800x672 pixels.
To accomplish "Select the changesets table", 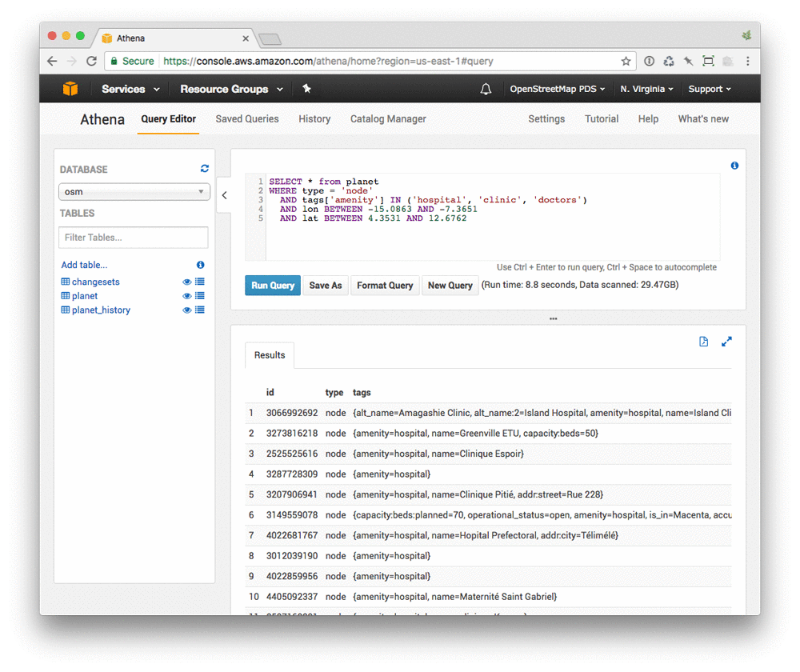I will click(x=95, y=282).
